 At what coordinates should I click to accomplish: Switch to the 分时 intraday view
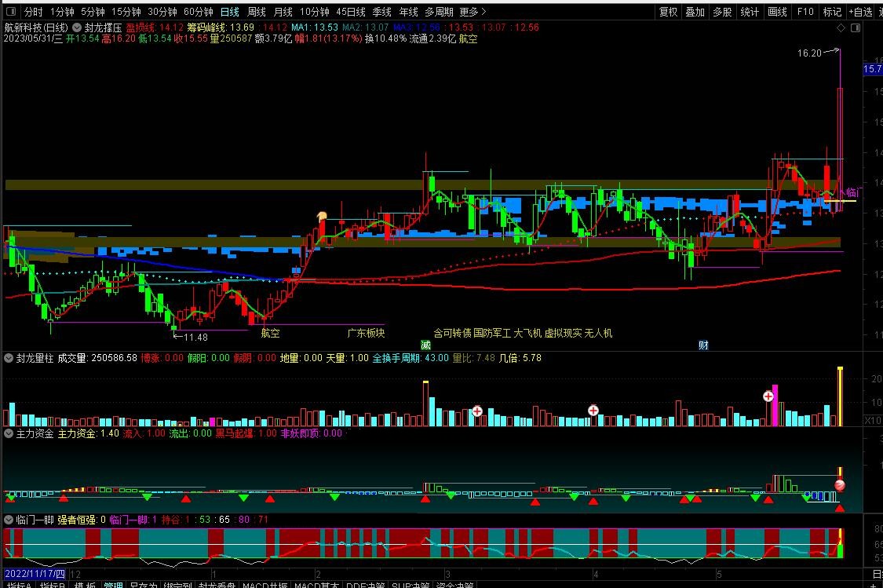(x=33, y=11)
